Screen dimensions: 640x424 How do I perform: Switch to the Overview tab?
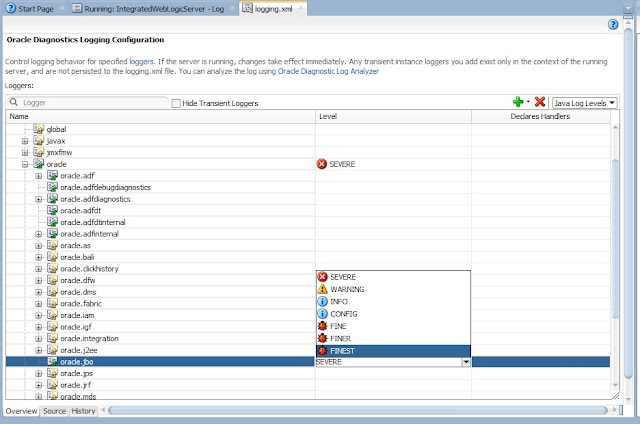21,411
